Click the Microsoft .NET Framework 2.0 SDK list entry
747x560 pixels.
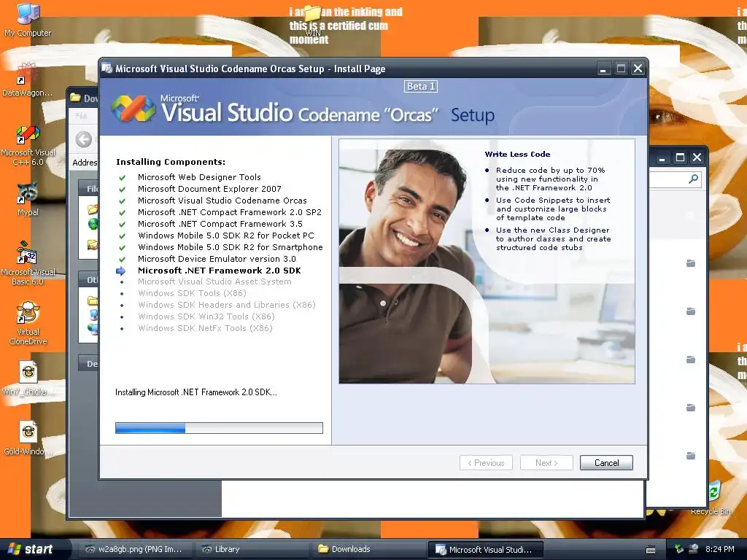pyautogui.click(x=219, y=271)
